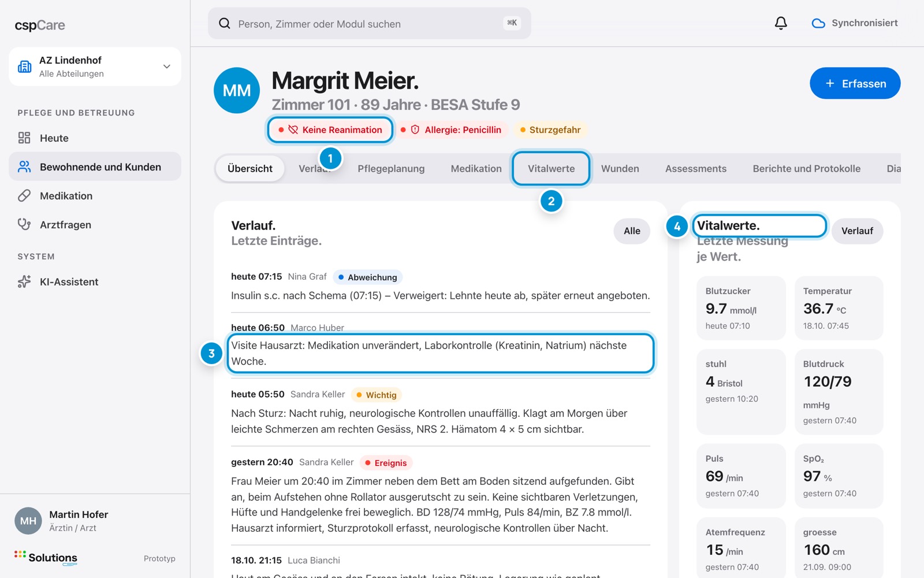Viewport: 924px width, 578px height.
Task: Open notifications bell icon
Action: 781,23
